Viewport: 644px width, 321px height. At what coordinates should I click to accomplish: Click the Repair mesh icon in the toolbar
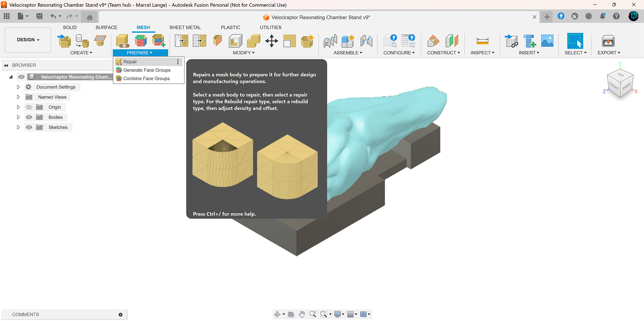[x=123, y=41]
